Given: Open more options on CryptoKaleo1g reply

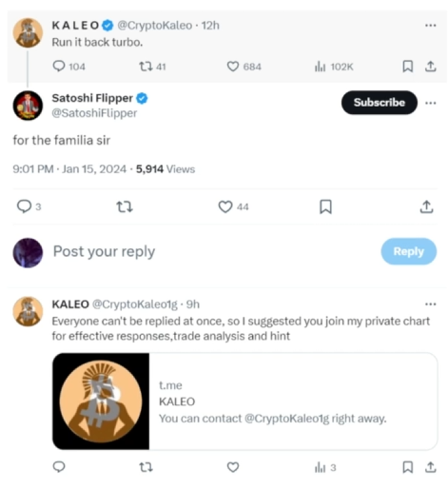Looking at the screenshot, I should click(431, 304).
